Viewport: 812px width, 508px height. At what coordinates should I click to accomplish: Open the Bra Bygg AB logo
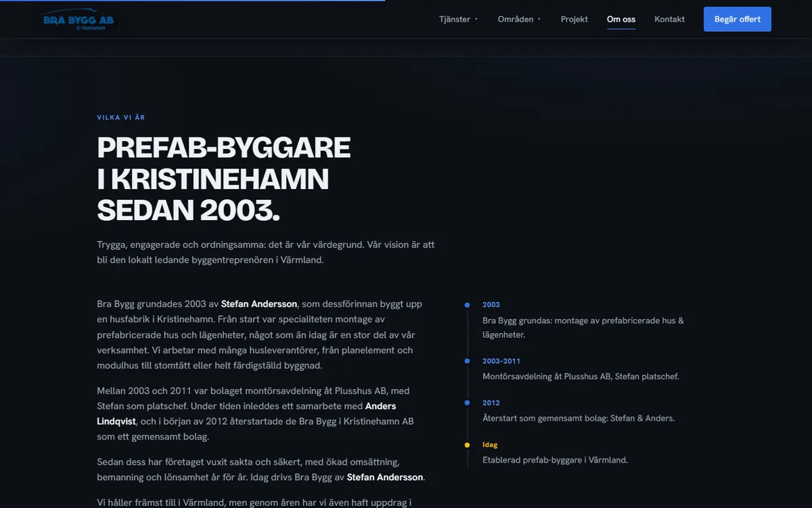point(78,20)
